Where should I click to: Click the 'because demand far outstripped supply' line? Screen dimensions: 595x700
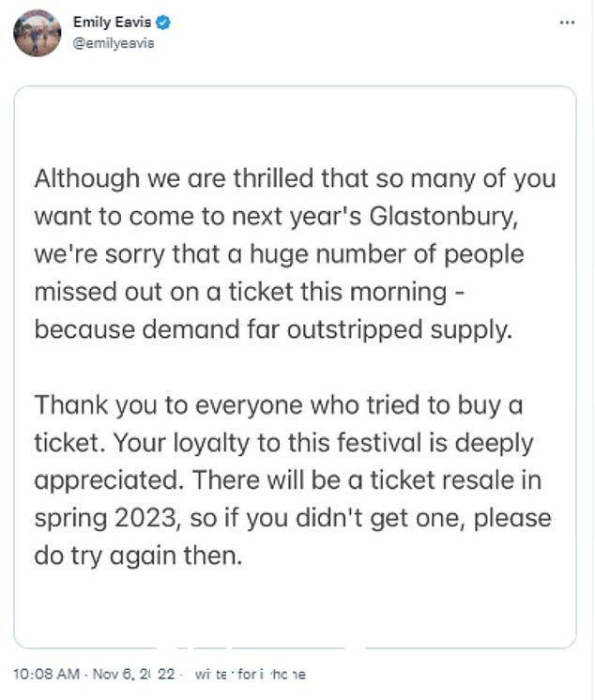tap(273, 330)
